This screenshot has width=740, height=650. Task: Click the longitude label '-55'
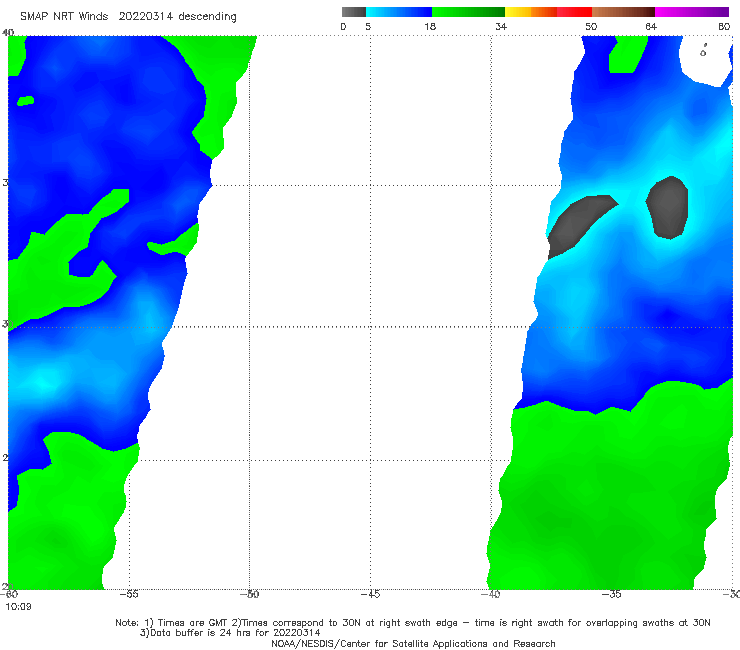tap(129, 594)
